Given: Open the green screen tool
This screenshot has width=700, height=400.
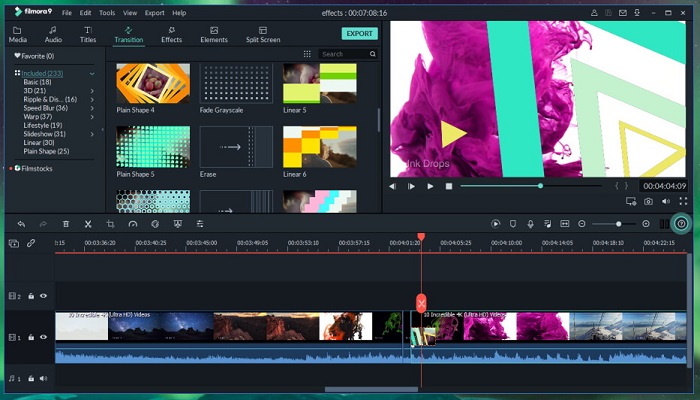Looking at the screenshot, I should click(x=178, y=224).
